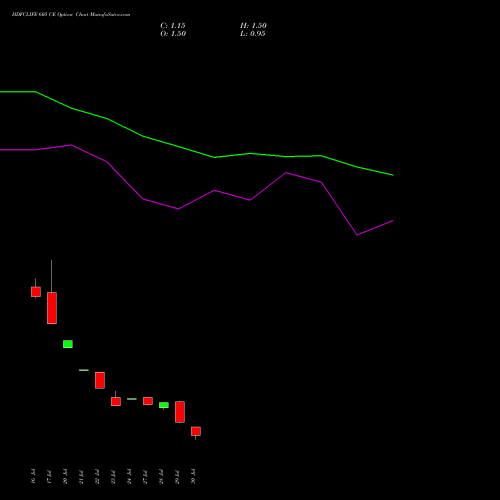This screenshot has height=500, width=500.
Task: Click the 16 Jul date label
Action: (33, 476)
